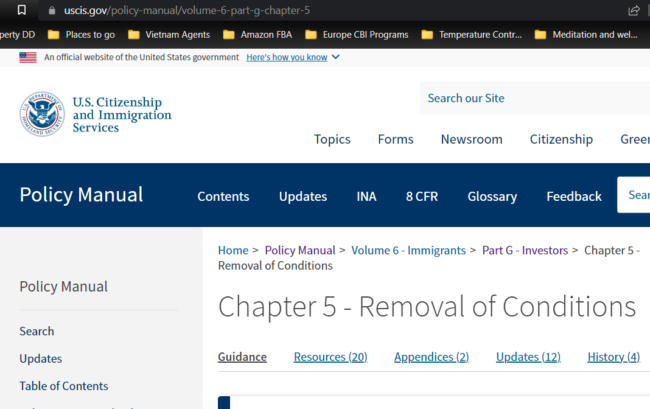The width and height of the screenshot is (650, 409).
Task: Click the Chapter 5 - Removal of Conditions heading
Action: (427, 307)
